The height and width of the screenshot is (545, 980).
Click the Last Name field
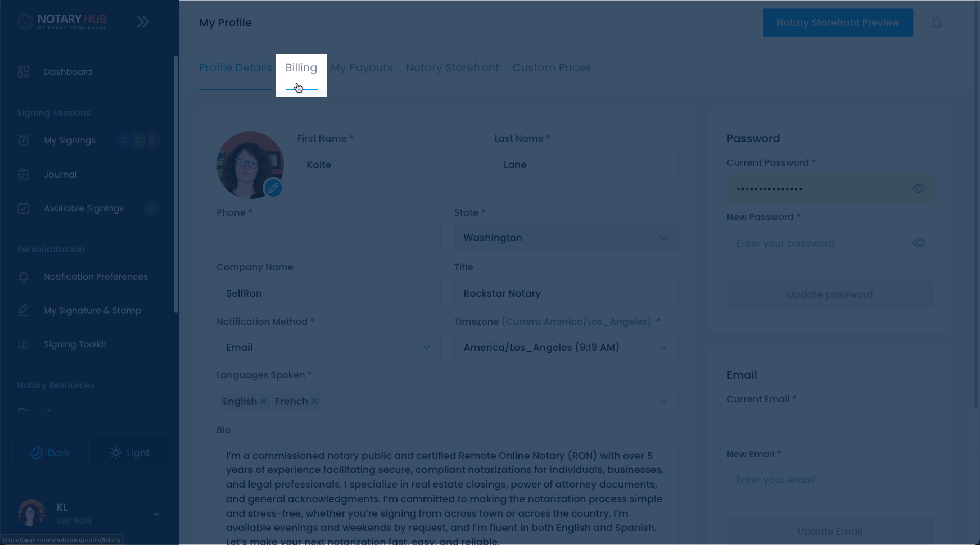tap(586, 165)
